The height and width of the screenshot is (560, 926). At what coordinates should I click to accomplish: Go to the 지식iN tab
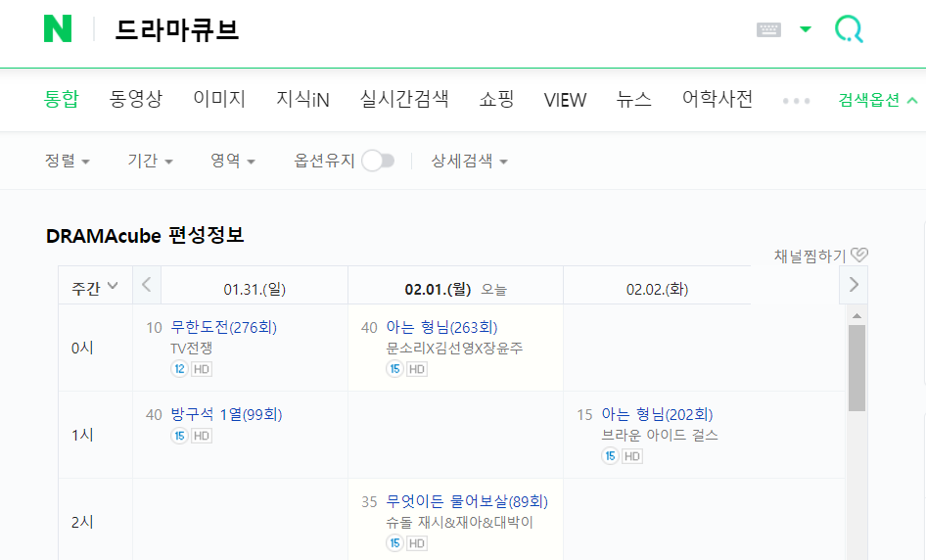pos(303,99)
